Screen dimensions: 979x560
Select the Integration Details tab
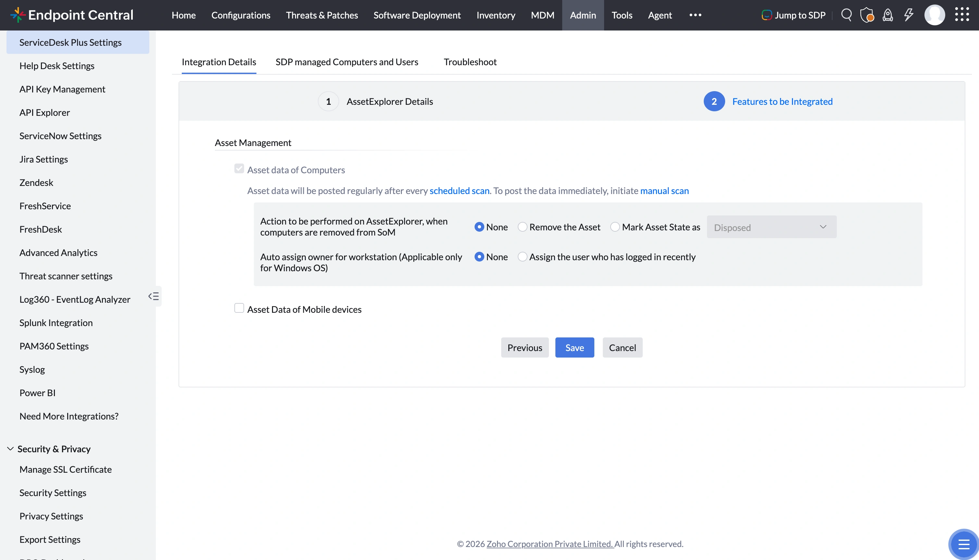pos(219,62)
